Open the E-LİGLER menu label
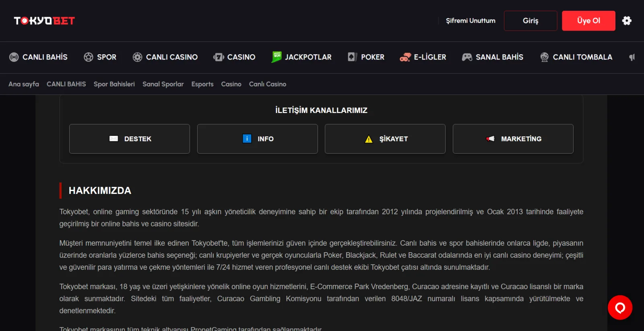Image resolution: width=644 pixels, height=331 pixels. 430,57
